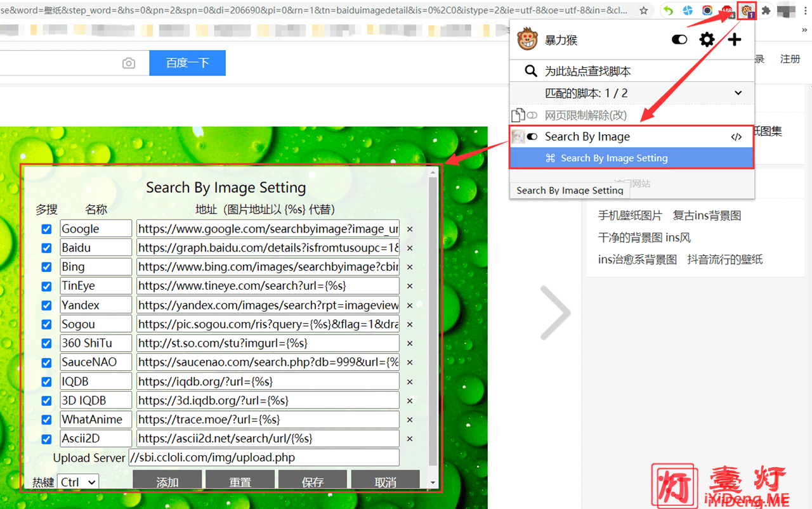Open Chrome extensions puzzle icon
The height and width of the screenshot is (509, 812).
click(766, 11)
